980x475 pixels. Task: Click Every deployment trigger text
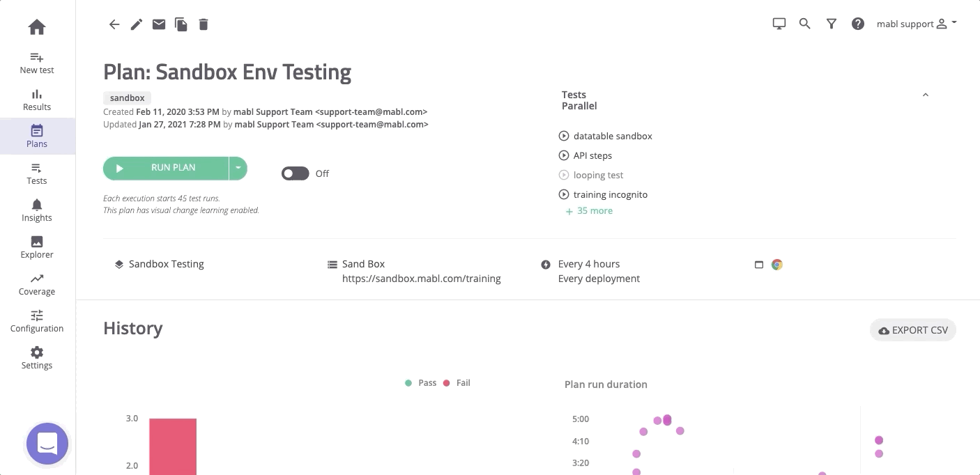coord(599,279)
